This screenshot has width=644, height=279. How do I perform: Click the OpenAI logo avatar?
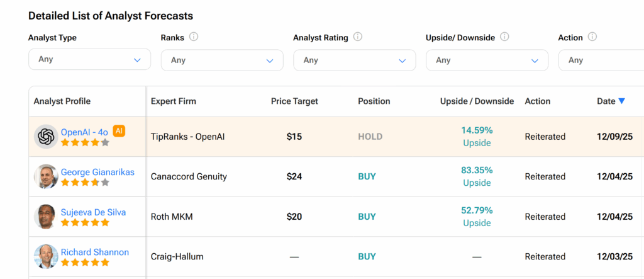click(46, 137)
